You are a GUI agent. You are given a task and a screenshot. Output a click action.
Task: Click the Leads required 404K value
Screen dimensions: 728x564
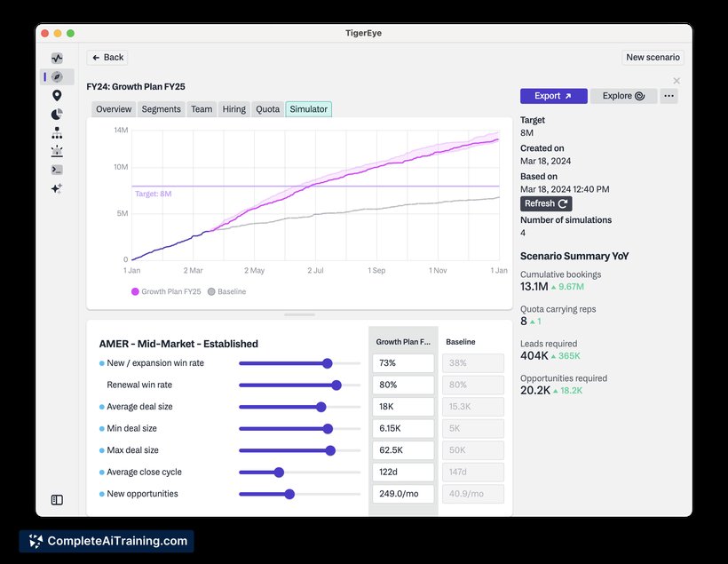(x=534, y=356)
